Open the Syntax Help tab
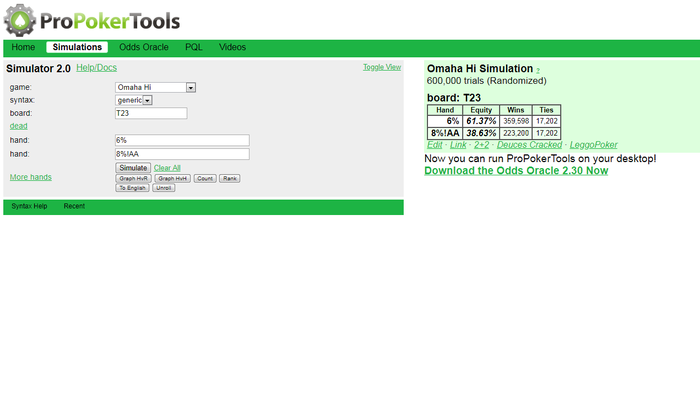 29,206
